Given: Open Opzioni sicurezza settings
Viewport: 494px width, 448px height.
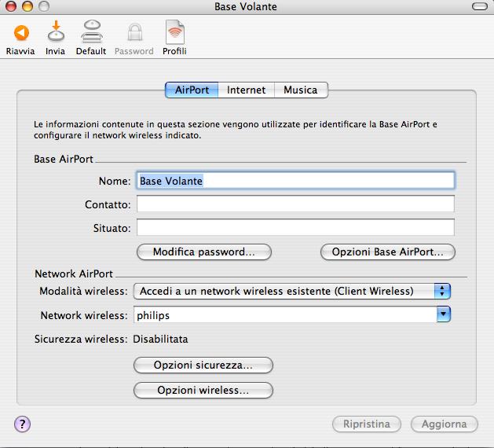Looking at the screenshot, I should 203,365.
